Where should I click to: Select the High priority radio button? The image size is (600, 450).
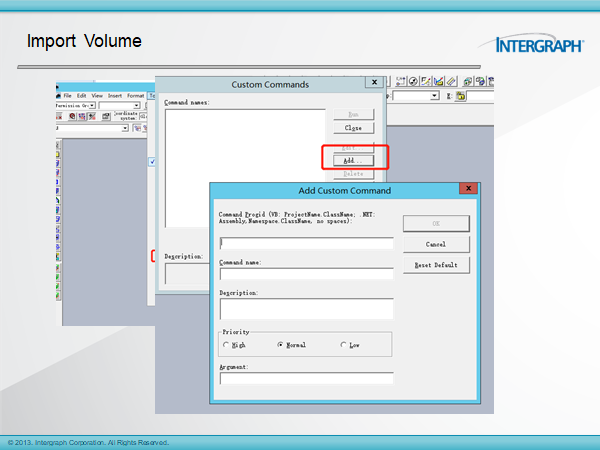[x=226, y=345]
